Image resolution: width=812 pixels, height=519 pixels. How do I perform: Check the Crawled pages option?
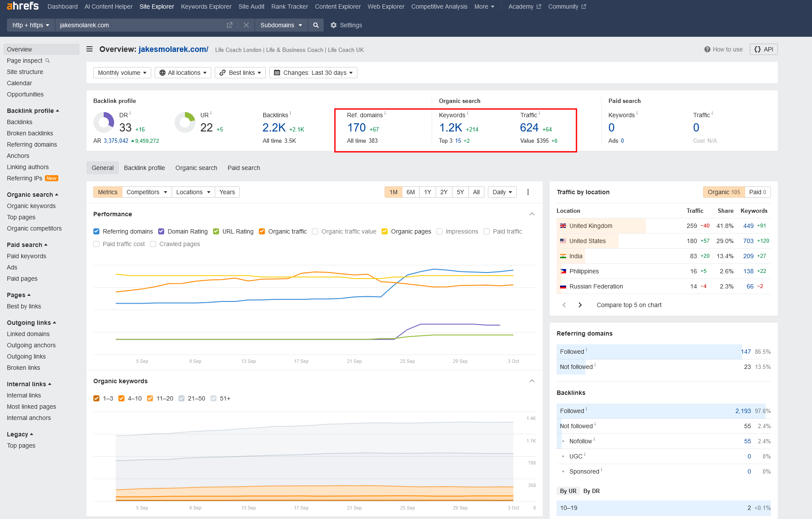pos(153,244)
